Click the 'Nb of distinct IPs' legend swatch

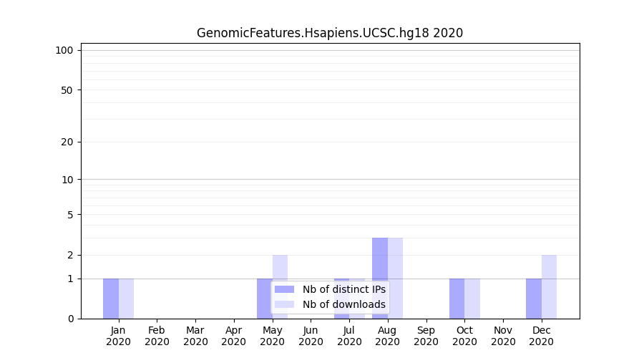pos(284,289)
